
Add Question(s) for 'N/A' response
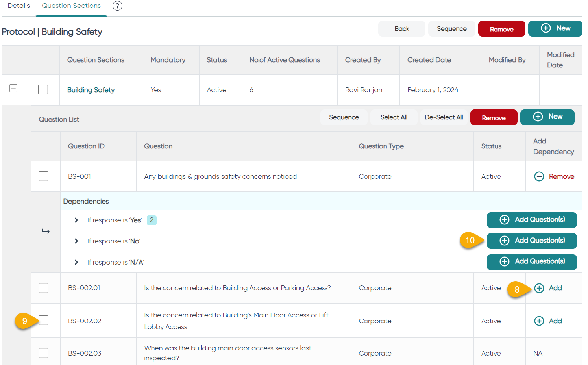click(x=532, y=262)
